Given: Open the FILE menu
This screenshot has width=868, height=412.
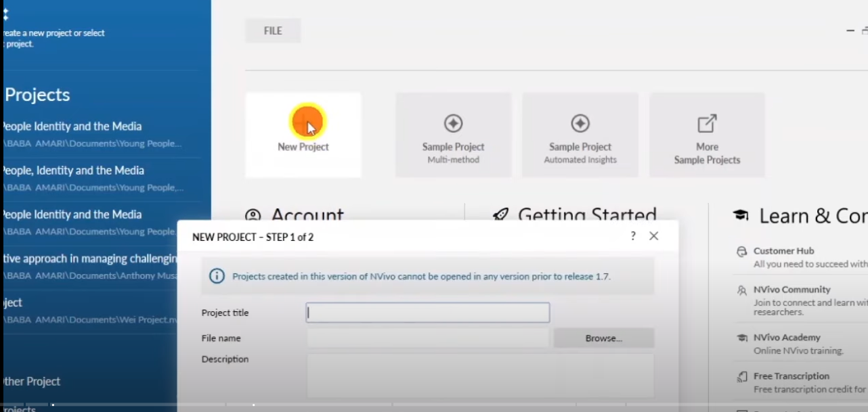Looking at the screenshot, I should tap(273, 31).
